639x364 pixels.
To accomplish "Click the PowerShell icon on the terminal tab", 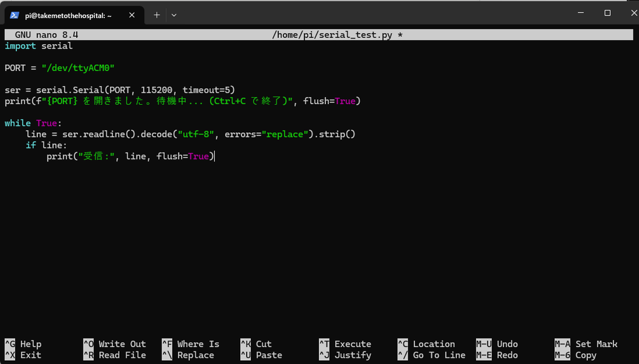I will [15, 16].
